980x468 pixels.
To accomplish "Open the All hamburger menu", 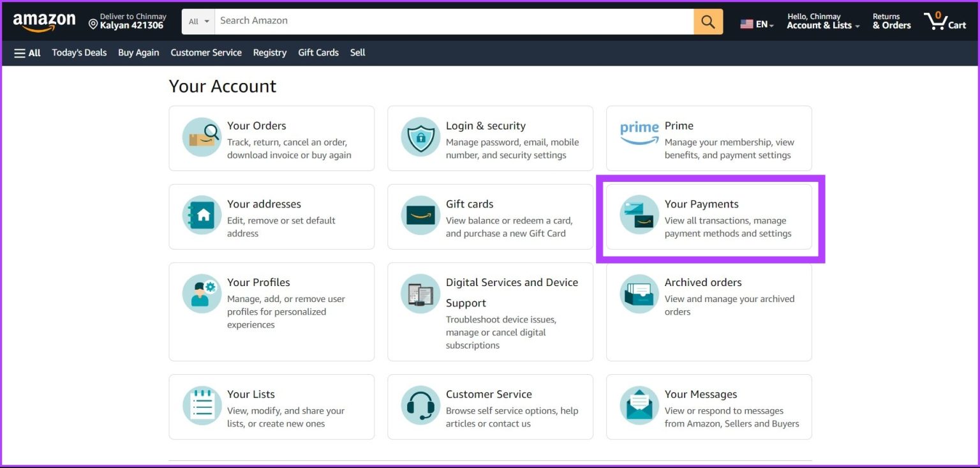I will tap(26, 53).
